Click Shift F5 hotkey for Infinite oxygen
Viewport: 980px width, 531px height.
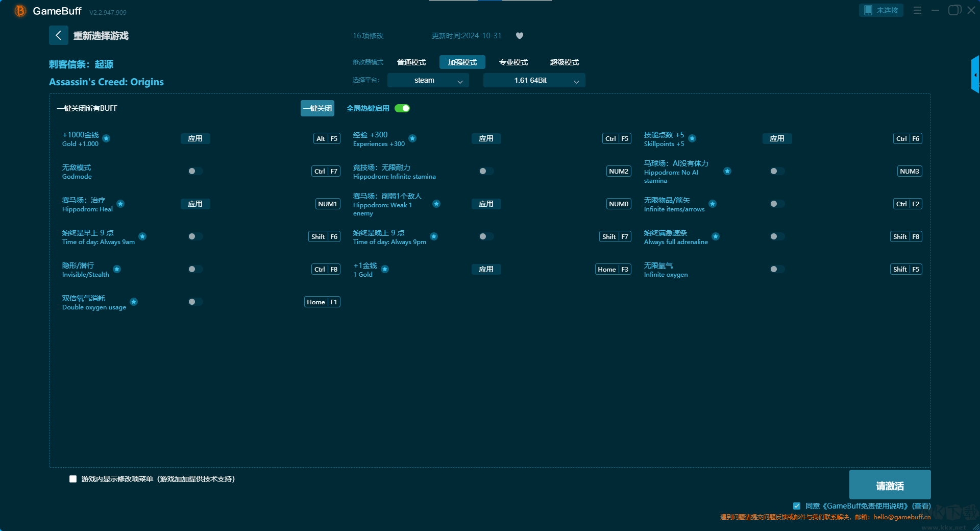906,269
